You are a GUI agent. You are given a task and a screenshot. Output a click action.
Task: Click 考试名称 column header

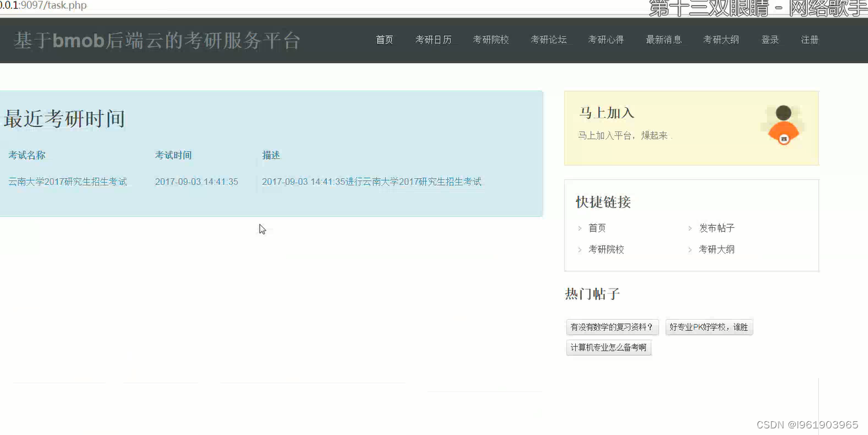(x=27, y=155)
